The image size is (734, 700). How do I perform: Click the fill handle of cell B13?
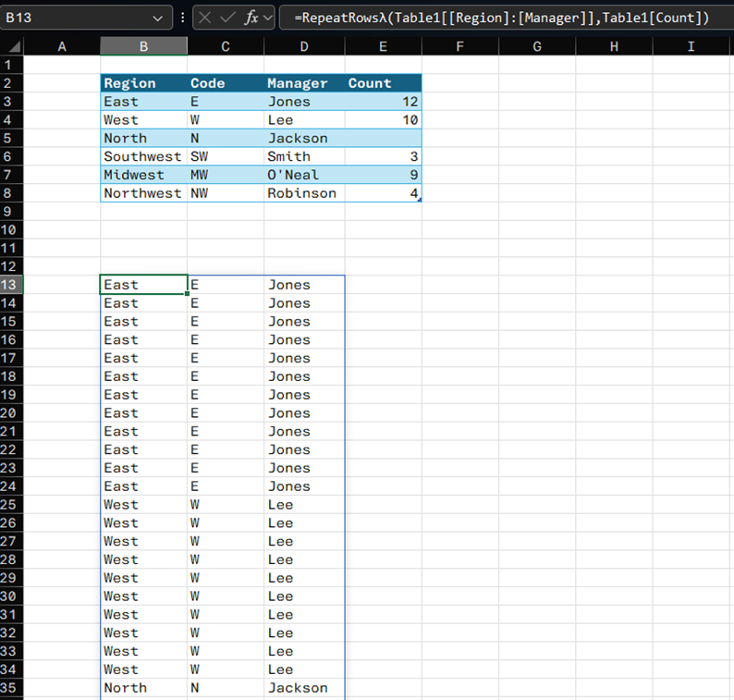pyautogui.click(x=188, y=293)
